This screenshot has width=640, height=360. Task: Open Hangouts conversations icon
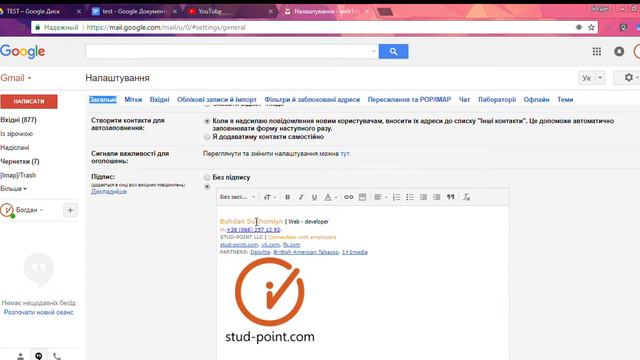[x=39, y=356]
